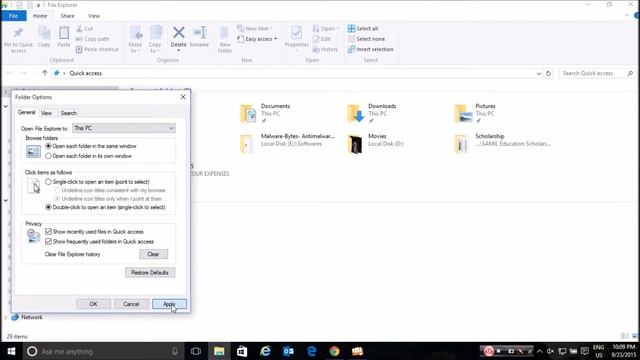Screen dimensions: 640x360
Task: Click the Move to icon
Action: [136, 39]
